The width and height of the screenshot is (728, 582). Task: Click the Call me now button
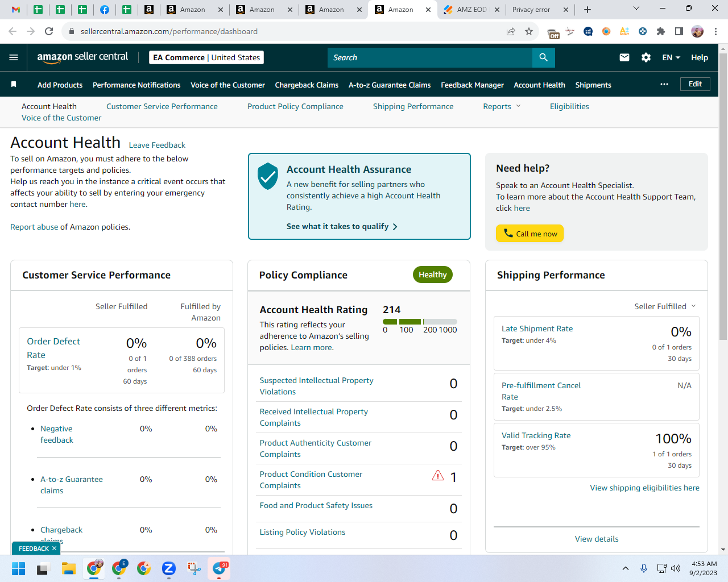pos(530,234)
